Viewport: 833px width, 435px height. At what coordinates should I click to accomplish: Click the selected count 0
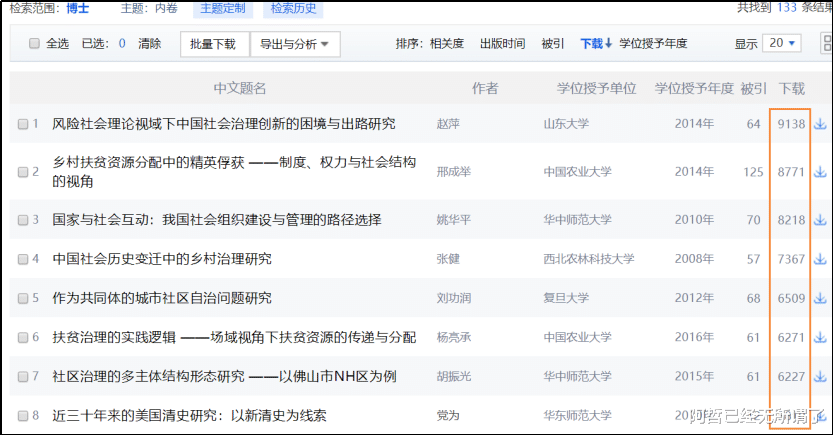click(122, 44)
